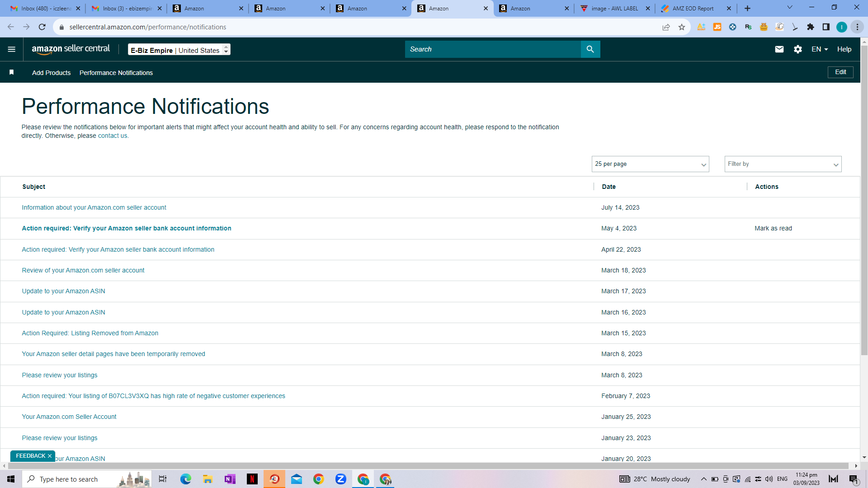Open buyer messages envelope icon
868x488 pixels.
(x=779, y=49)
